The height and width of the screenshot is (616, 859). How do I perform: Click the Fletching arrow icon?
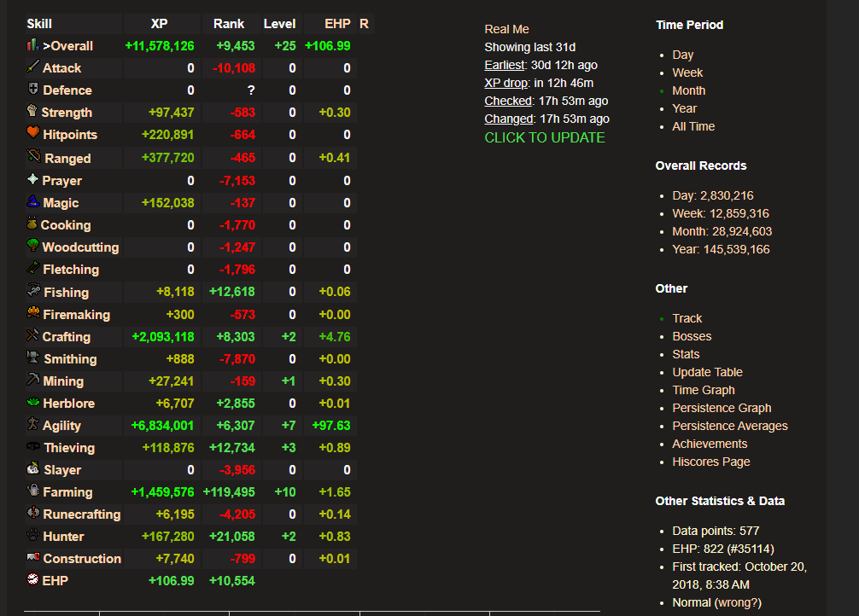pyautogui.click(x=32, y=268)
